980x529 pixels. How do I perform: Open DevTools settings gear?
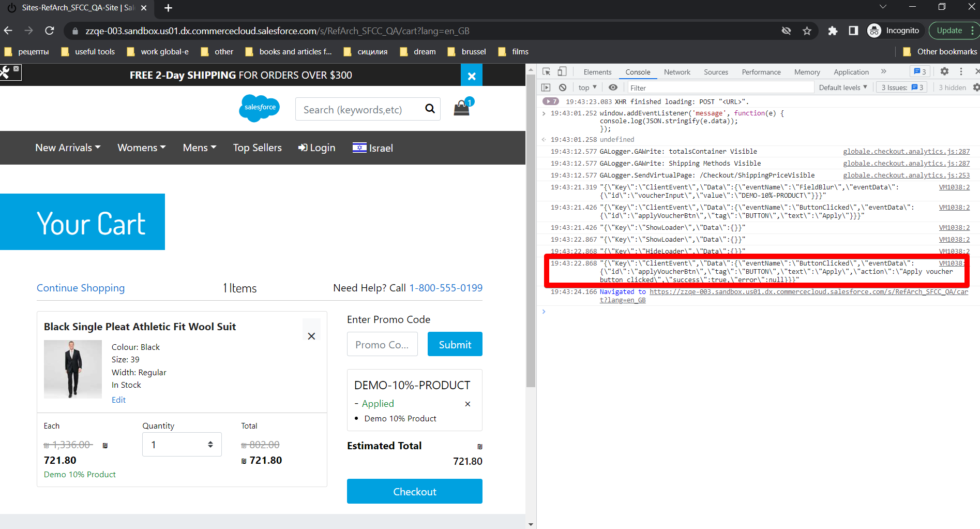point(944,71)
